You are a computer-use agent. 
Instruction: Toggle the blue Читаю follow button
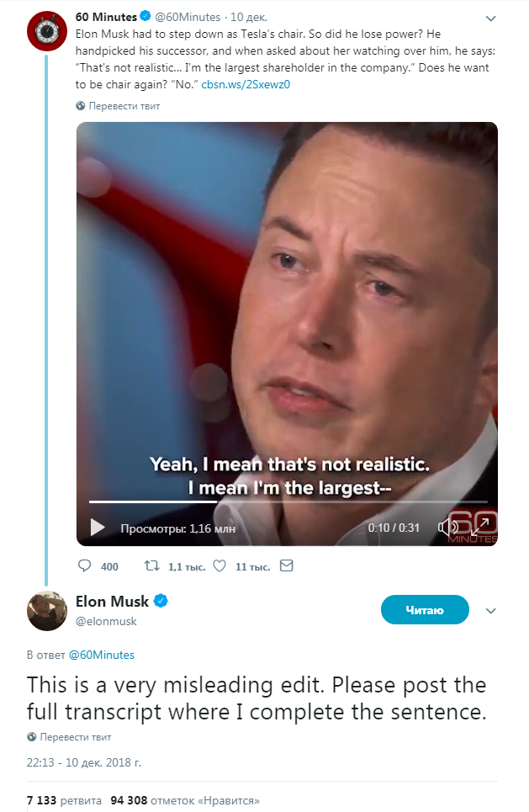click(x=425, y=610)
